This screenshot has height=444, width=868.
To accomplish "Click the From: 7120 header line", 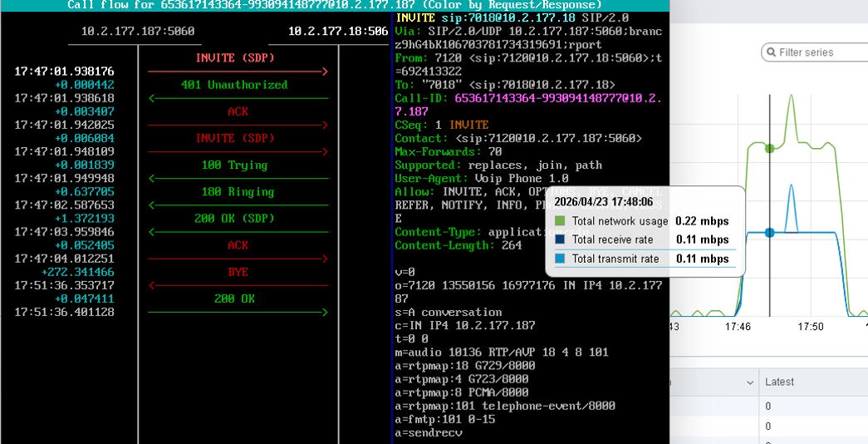I will click(528, 58).
